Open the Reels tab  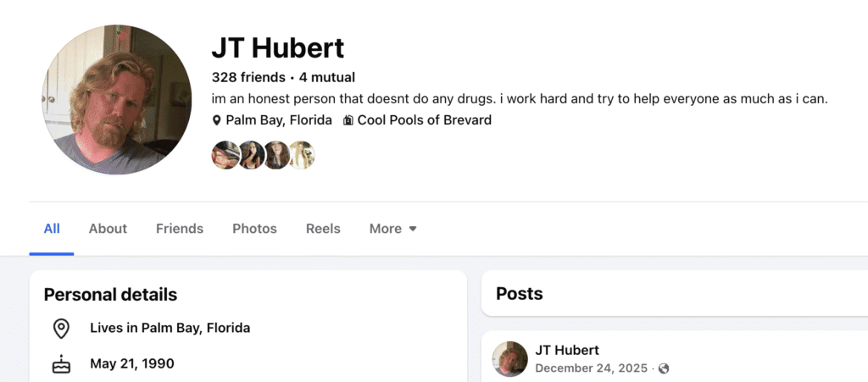tap(323, 229)
